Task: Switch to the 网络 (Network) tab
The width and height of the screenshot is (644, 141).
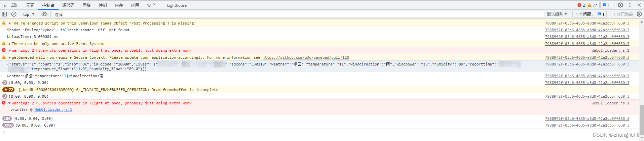Action: coord(86,5)
